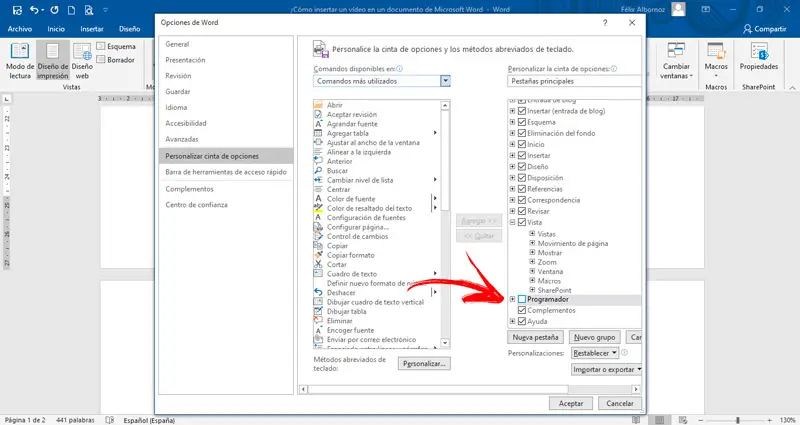
Task: Click the Personalizar keyboard shortcuts button
Action: [x=424, y=364]
